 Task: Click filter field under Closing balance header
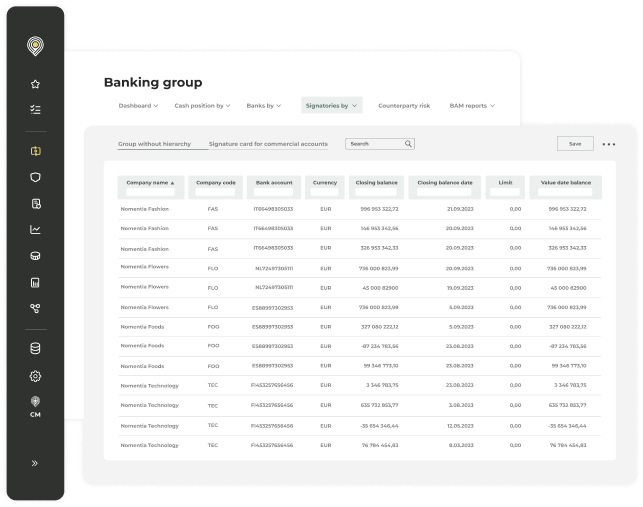[376, 192]
